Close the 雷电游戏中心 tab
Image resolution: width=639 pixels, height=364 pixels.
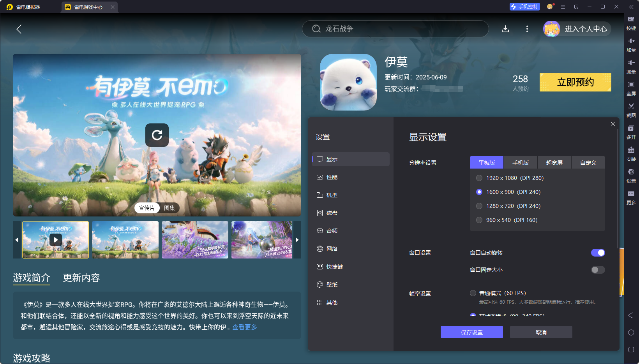pyautogui.click(x=113, y=7)
